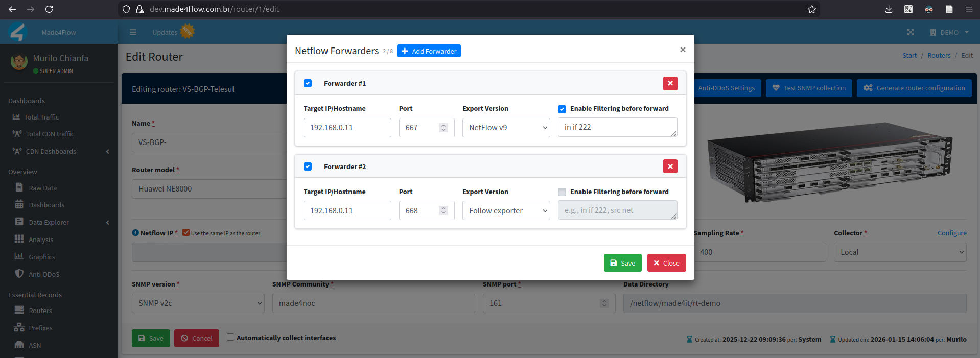Click the fullscreen expand icon in header
980x358 pixels.
click(x=910, y=32)
